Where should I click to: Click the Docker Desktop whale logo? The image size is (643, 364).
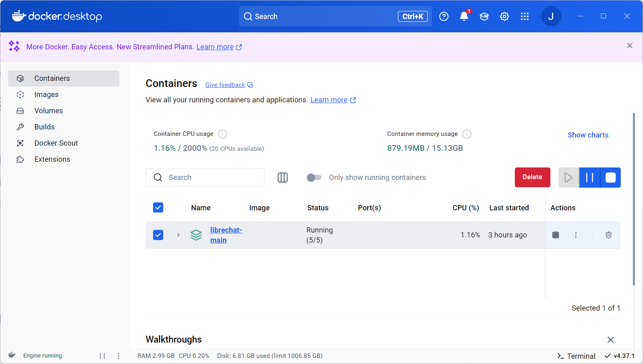[57, 16]
